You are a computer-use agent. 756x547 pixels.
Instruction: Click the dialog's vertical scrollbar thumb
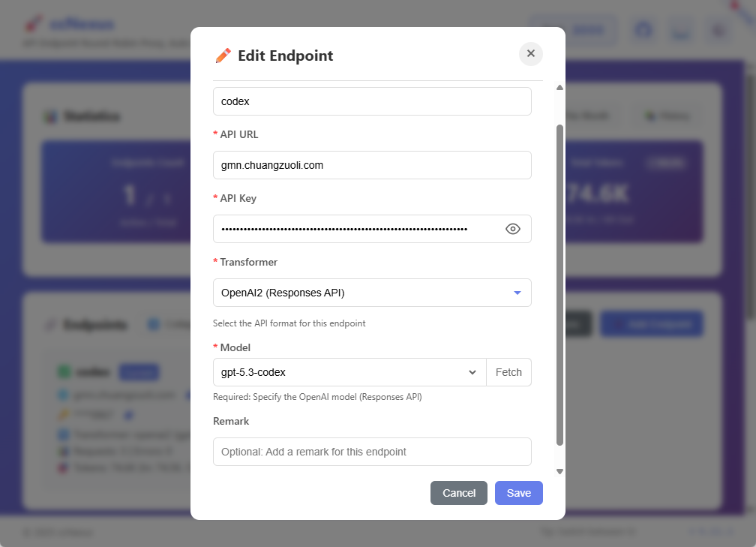pos(559,285)
